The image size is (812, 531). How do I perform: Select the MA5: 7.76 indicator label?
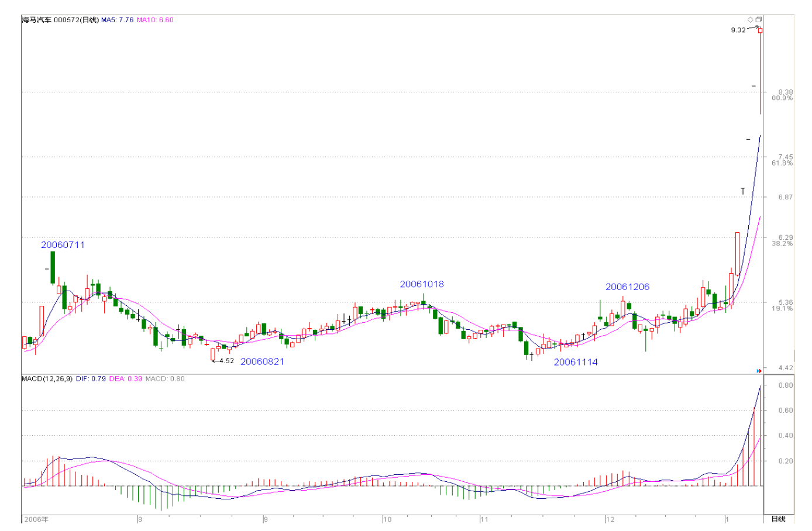click(x=117, y=20)
